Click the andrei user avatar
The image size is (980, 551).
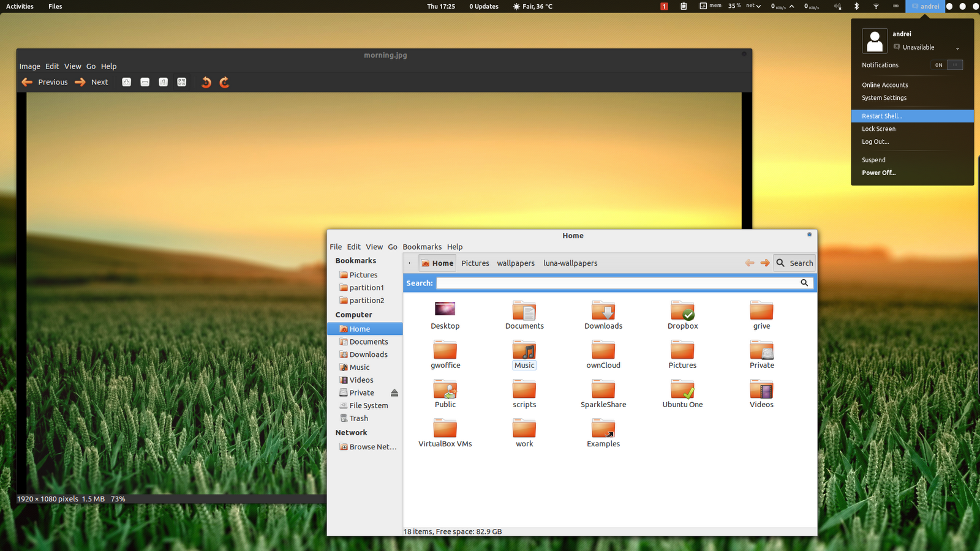tap(875, 41)
